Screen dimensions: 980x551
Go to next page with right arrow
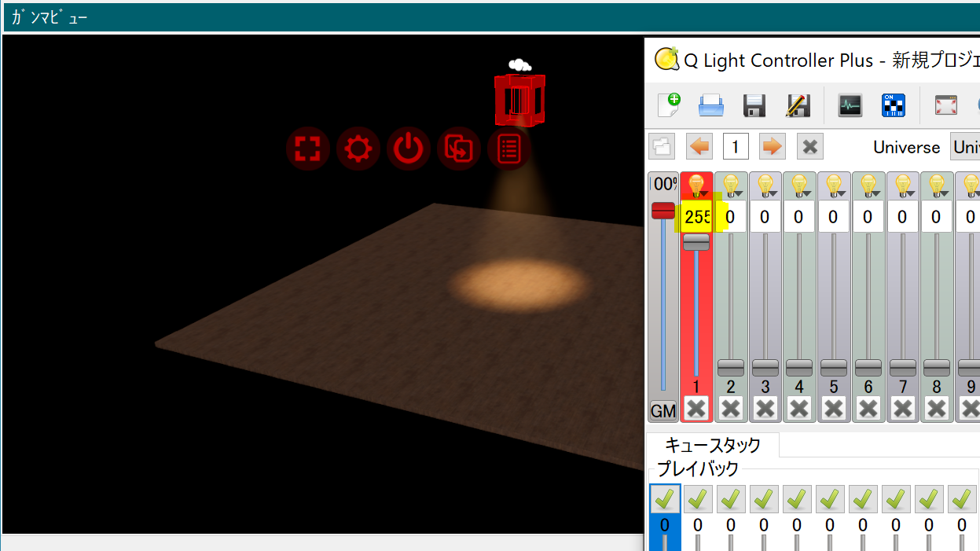click(773, 147)
